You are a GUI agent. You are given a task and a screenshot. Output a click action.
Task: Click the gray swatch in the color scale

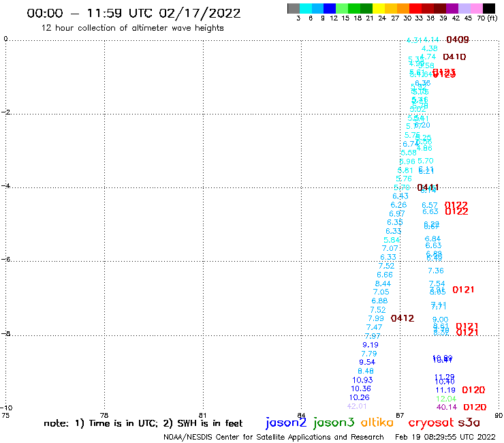pos(294,8)
